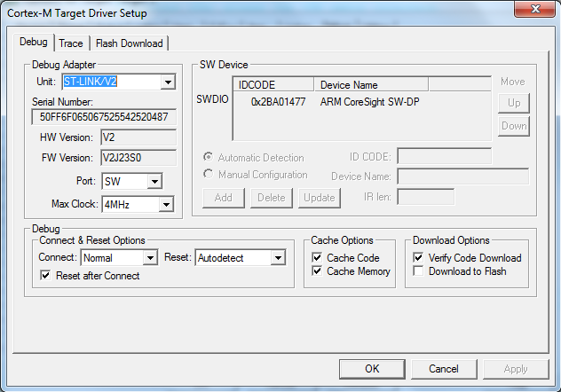Screen dimensions: 561x392
Task: Open the Unit ST-LINK/V2 dropdown
Action: point(168,82)
